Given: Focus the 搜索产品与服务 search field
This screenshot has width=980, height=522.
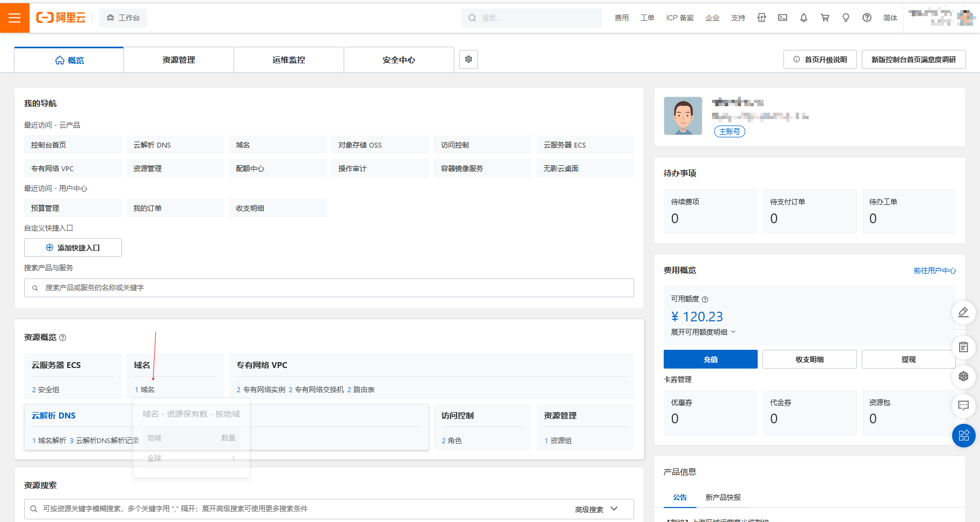Looking at the screenshot, I should [329, 288].
